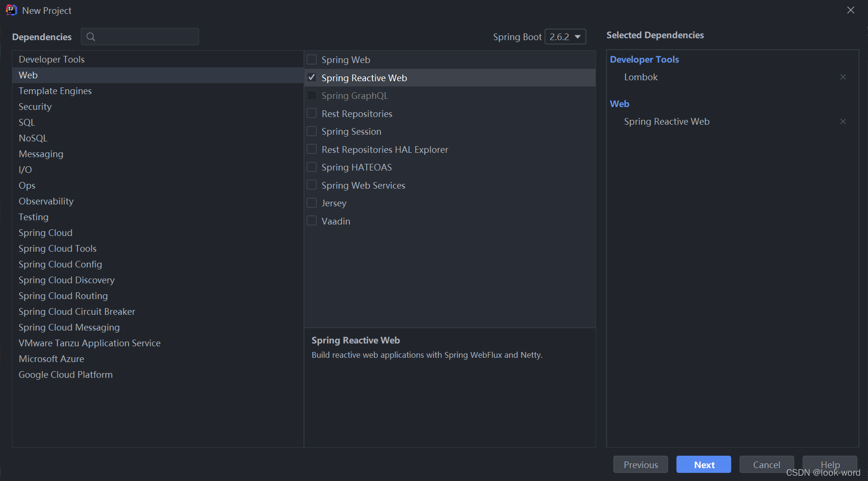Tick the Vaadin checkbox
Image resolution: width=868 pixels, height=481 pixels.
(312, 221)
